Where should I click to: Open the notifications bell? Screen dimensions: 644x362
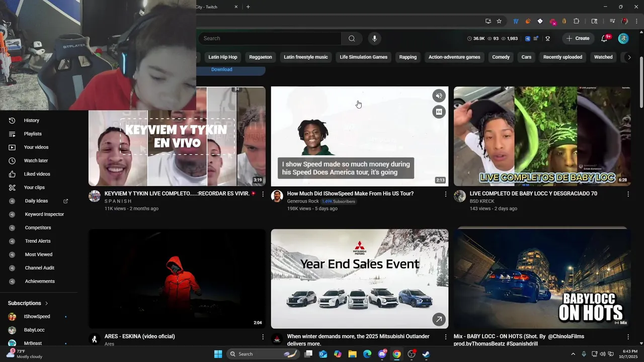click(604, 38)
